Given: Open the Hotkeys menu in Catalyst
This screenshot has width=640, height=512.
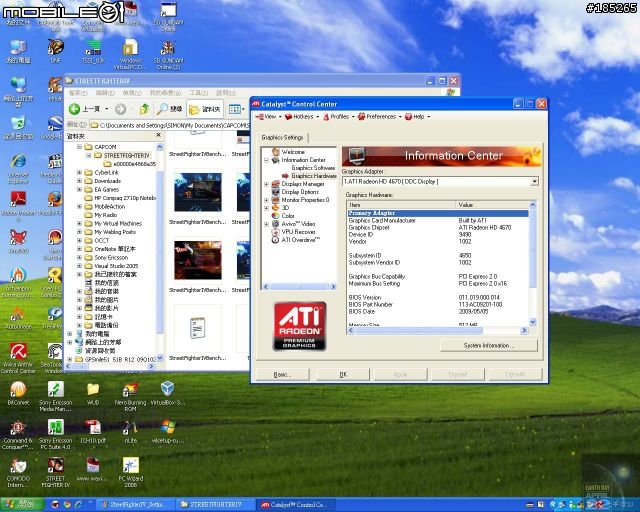Looking at the screenshot, I should tap(302, 117).
